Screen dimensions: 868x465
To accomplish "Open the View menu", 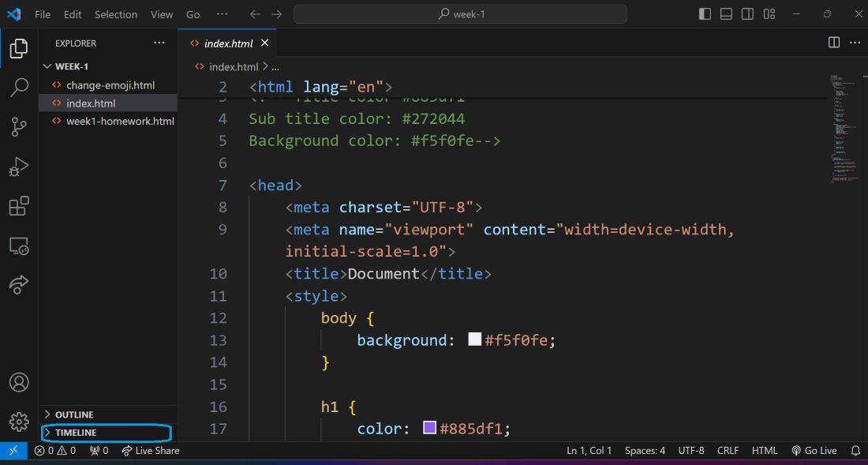I will pos(162,14).
